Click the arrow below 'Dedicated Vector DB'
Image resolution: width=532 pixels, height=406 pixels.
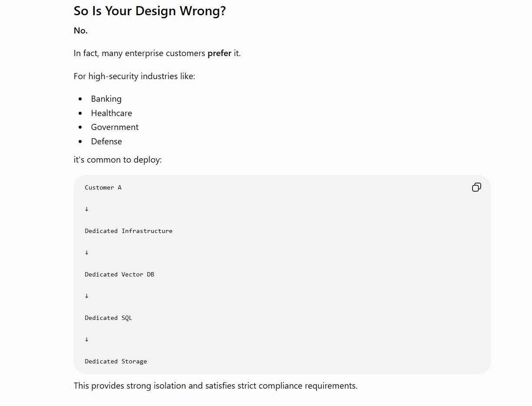86,296
